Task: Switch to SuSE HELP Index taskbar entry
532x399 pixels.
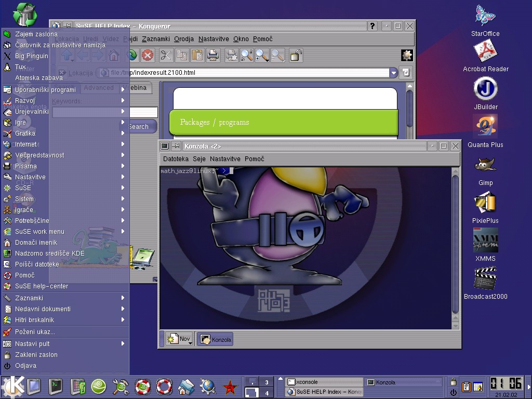Action: [x=324, y=392]
